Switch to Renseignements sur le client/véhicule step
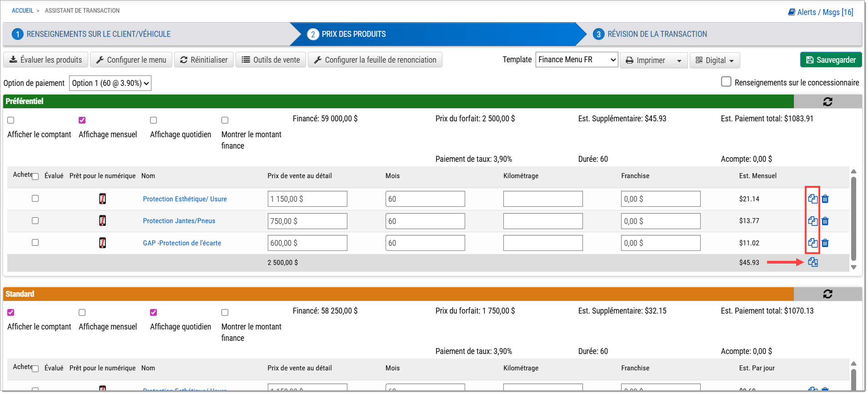Viewport: 868px width, 394px height. 98,34
